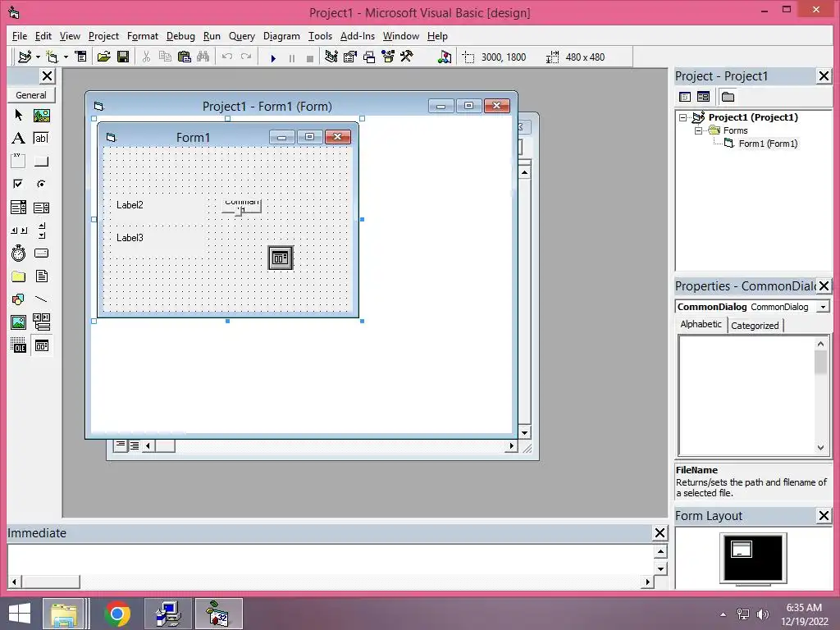Open the Add Project dropdown arrow
Screen dimensions: 840x630
click(x=38, y=57)
